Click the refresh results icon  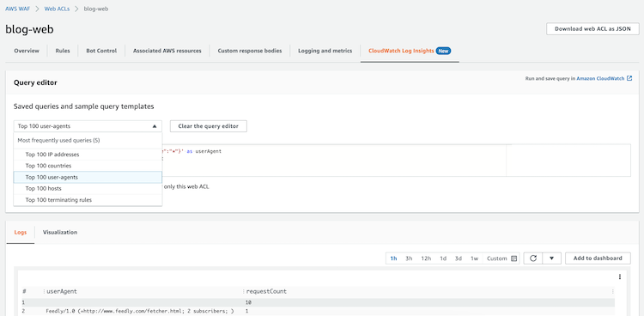pos(533,258)
